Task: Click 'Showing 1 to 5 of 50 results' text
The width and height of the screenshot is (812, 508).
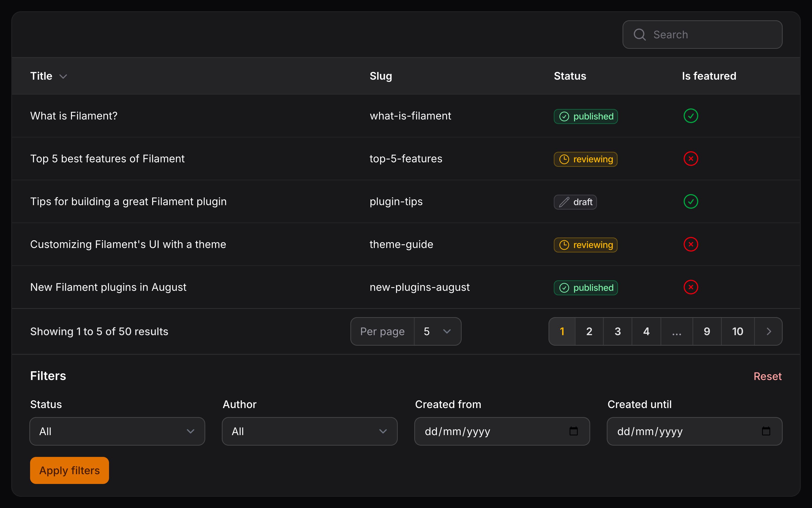Action: point(99,332)
